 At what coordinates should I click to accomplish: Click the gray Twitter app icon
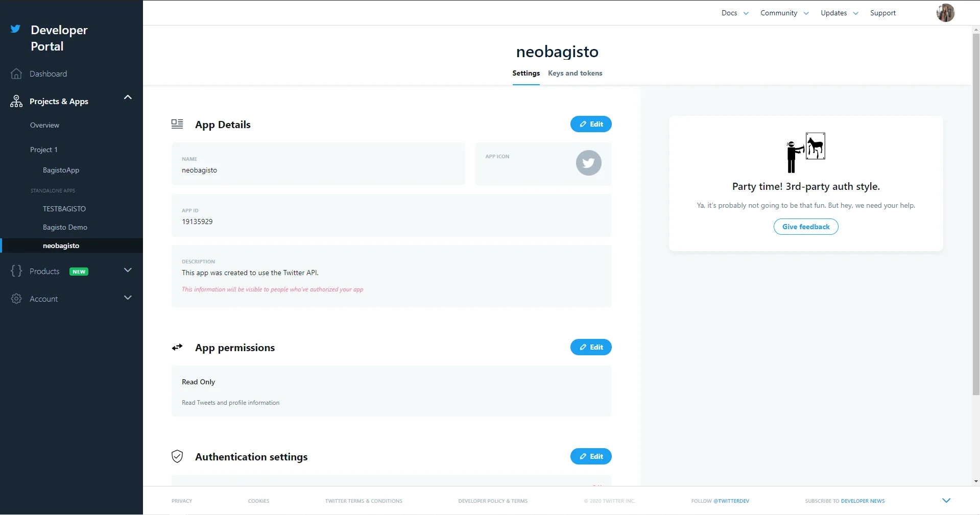[x=588, y=163]
